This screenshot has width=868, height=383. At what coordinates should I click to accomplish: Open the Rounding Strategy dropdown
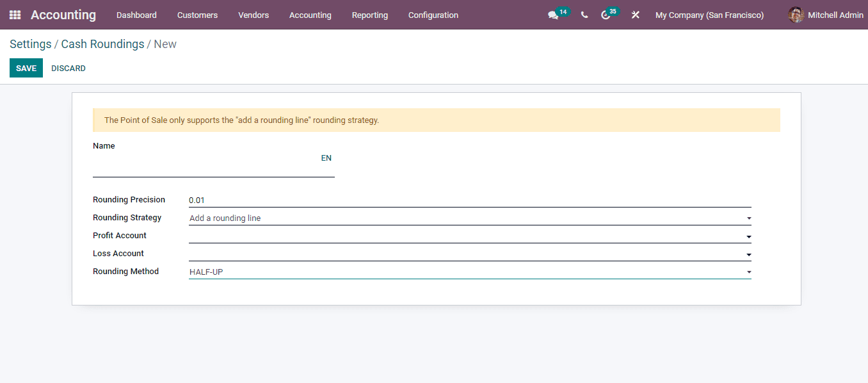tap(748, 218)
